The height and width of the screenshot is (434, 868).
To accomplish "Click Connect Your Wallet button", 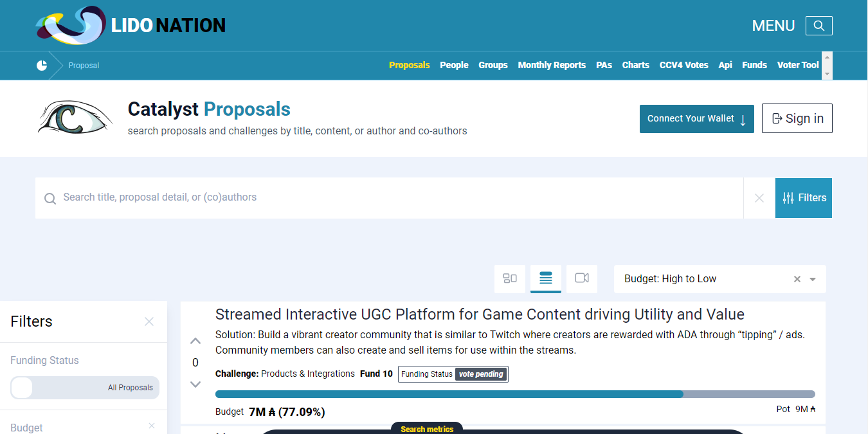I will [697, 119].
